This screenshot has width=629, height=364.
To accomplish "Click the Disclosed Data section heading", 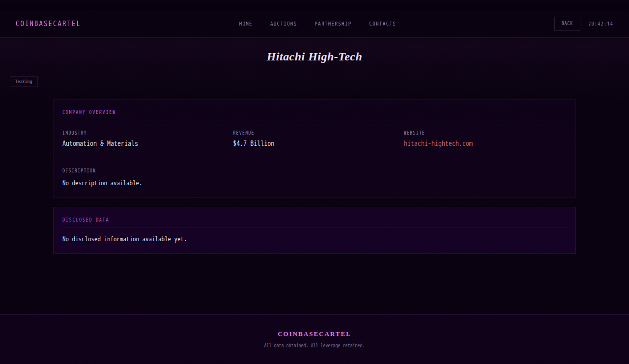I will click(x=86, y=220).
